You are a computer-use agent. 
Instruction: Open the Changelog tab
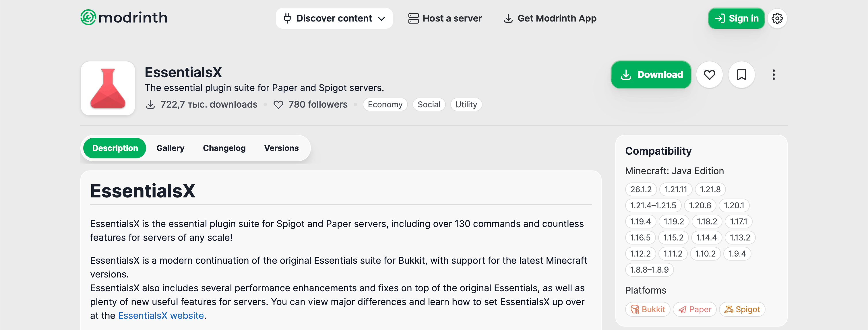[224, 148]
